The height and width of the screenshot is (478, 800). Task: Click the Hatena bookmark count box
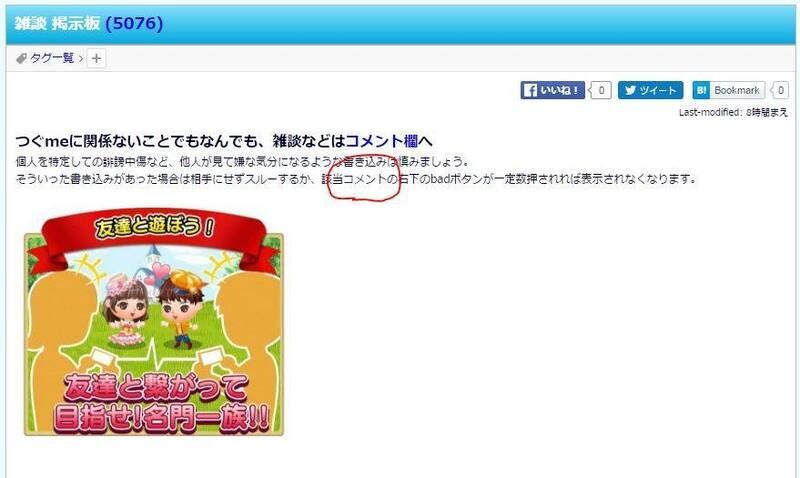(x=780, y=90)
